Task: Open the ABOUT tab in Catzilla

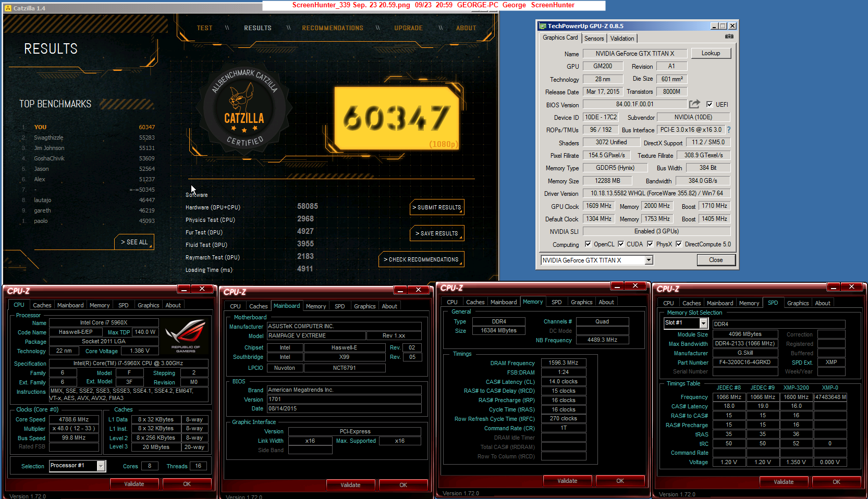Action: coord(466,28)
